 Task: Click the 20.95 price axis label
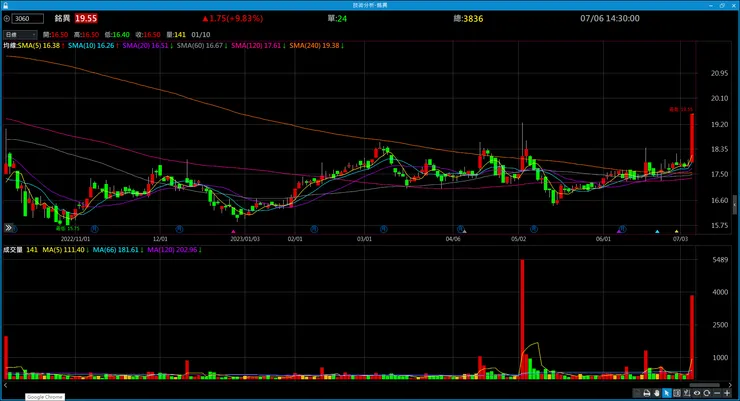click(x=719, y=73)
